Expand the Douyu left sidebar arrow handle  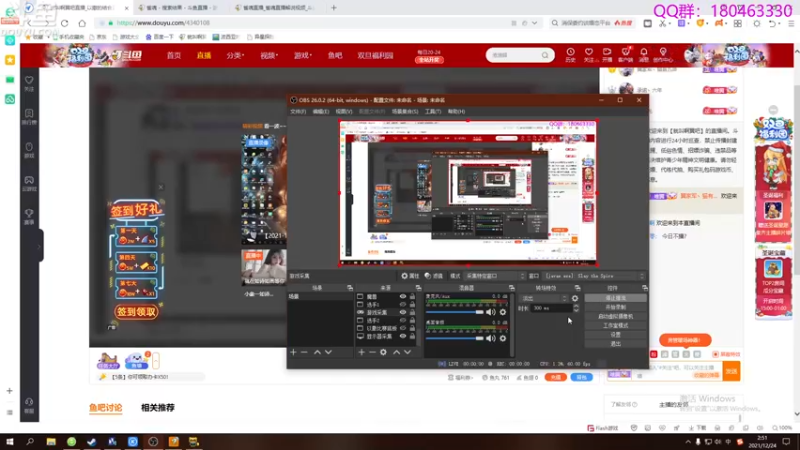point(40,246)
